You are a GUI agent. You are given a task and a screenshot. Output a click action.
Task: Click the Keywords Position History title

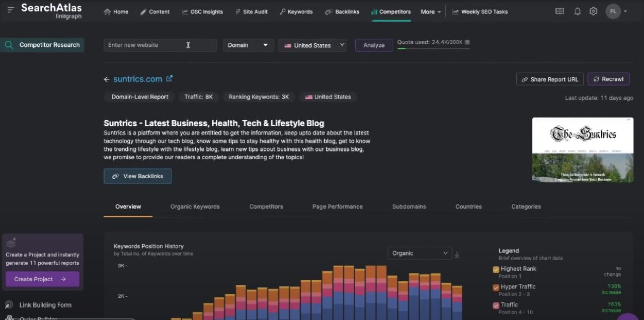pyautogui.click(x=148, y=247)
